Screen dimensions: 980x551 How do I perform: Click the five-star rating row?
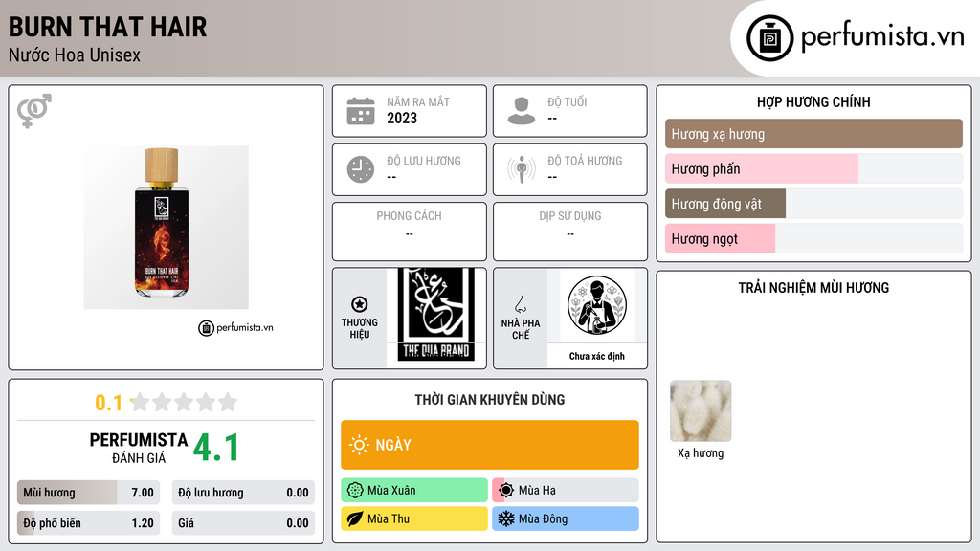coord(185,402)
